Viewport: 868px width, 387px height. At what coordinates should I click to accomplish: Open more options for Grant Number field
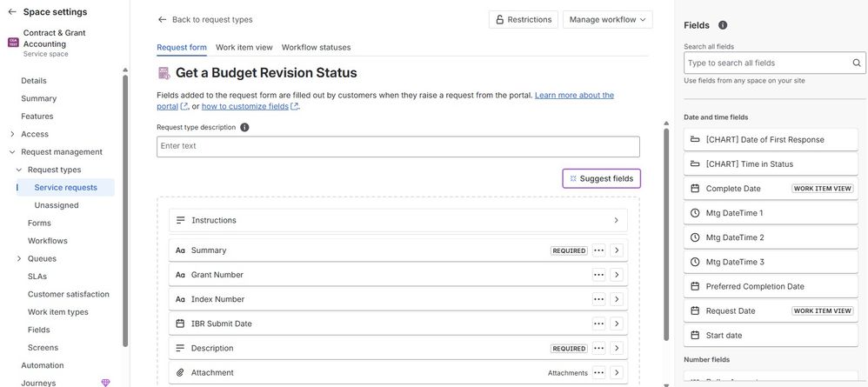598,275
